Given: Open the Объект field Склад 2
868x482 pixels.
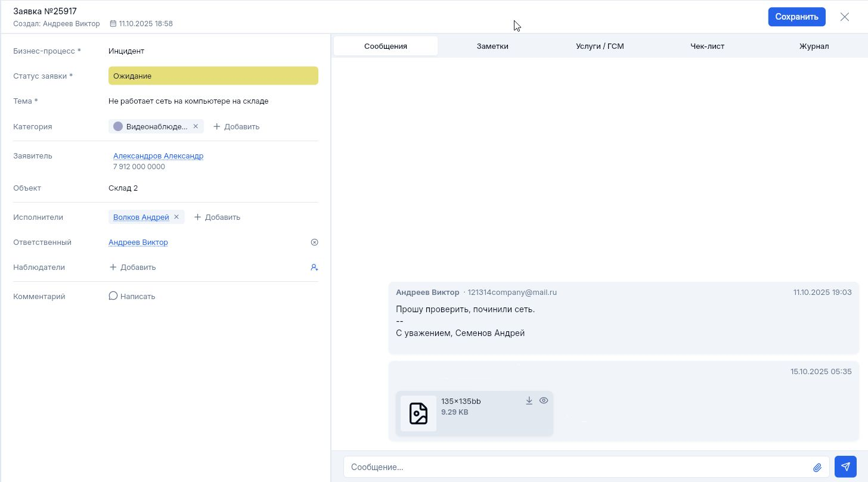Looking at the screenshot, I should coord(123,188).
